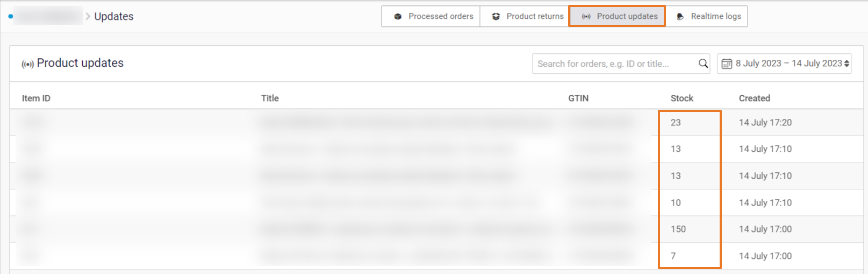Click the Realtime logs tab icon
This screenshot has height=274, width=868.
click(x=680, y=17)
